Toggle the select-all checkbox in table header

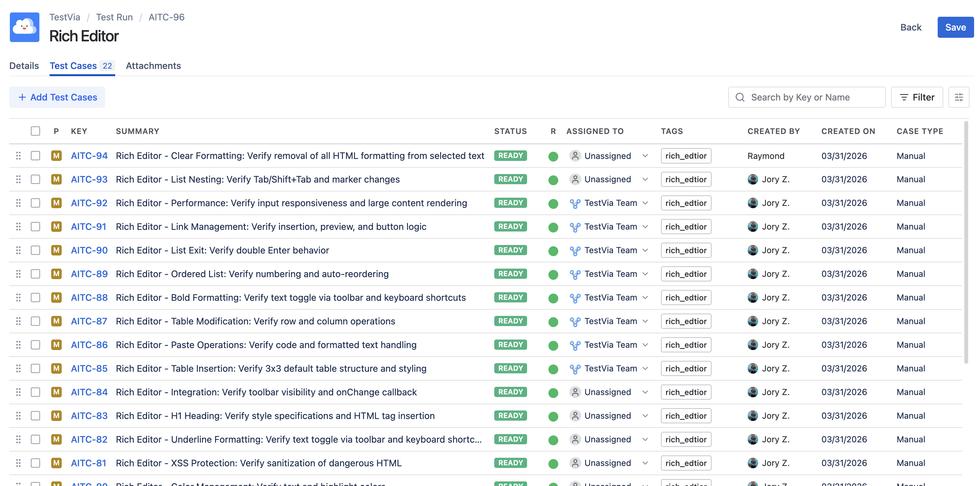click(35, 131)
